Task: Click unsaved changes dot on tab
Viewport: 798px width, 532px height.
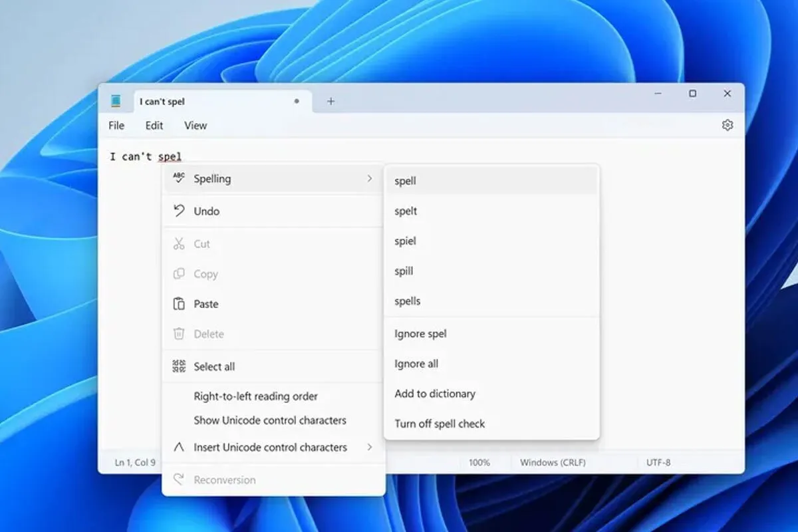Action: pyautogui.click(x=297, y=101)
